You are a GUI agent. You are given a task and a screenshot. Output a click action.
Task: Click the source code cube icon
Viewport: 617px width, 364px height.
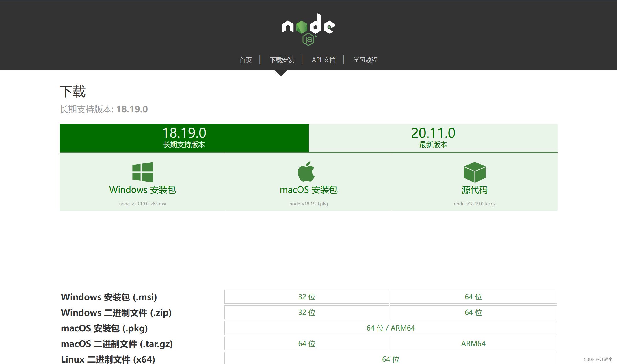[475, 172]
